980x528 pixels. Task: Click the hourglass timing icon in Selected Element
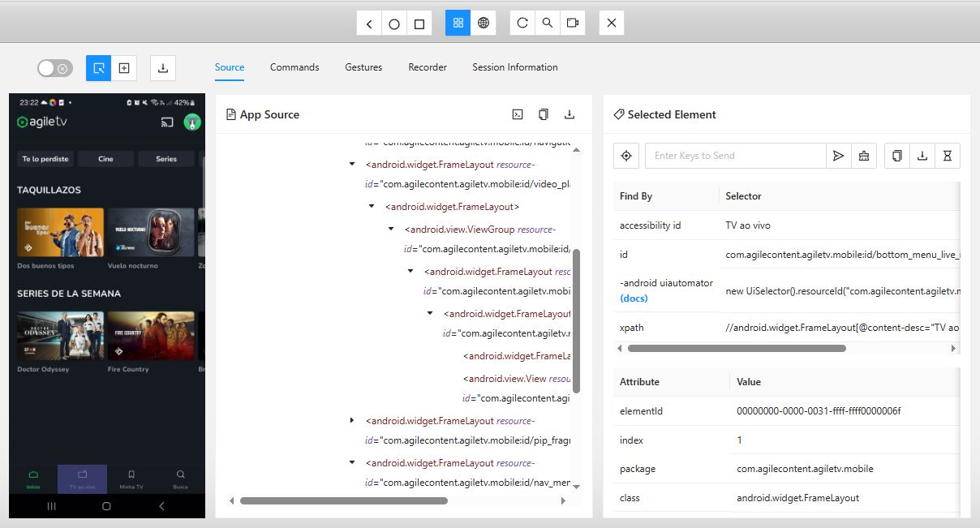pos(947,156)
